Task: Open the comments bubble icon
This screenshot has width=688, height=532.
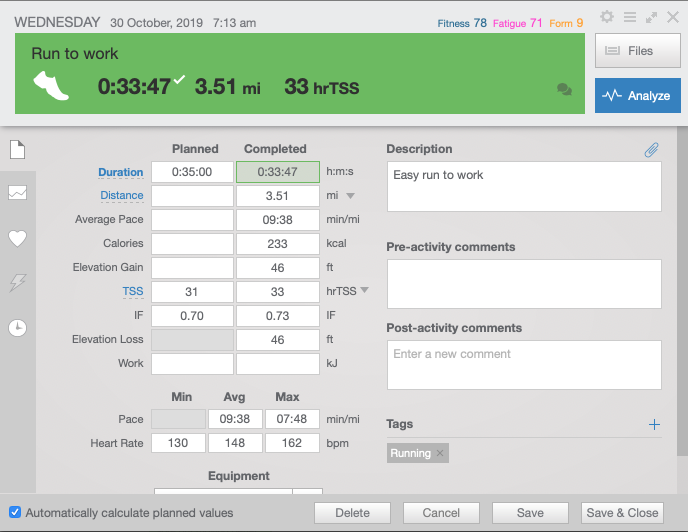Action: (564, 90)
